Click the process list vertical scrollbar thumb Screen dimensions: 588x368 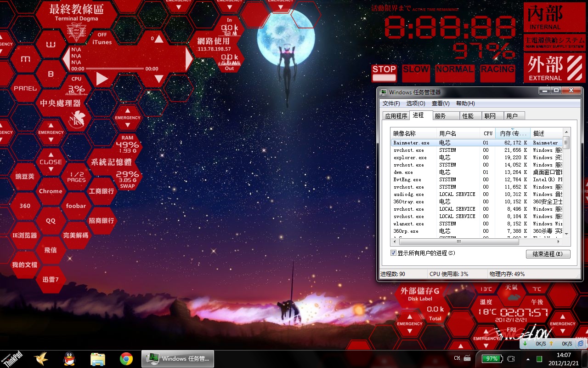(566, 142)
